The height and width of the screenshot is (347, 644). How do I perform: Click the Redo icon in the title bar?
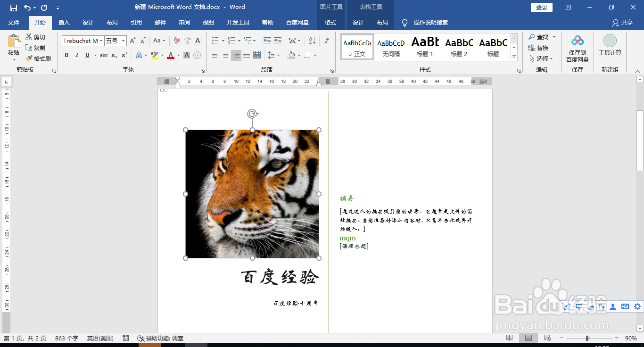(x=44, y=8)
